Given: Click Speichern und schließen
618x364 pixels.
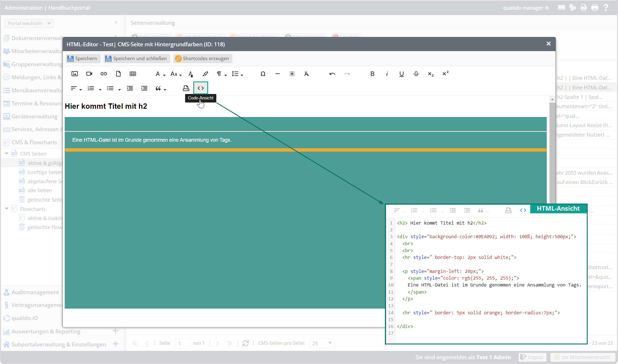Looking at the screenshot, I should coord(137,58).
